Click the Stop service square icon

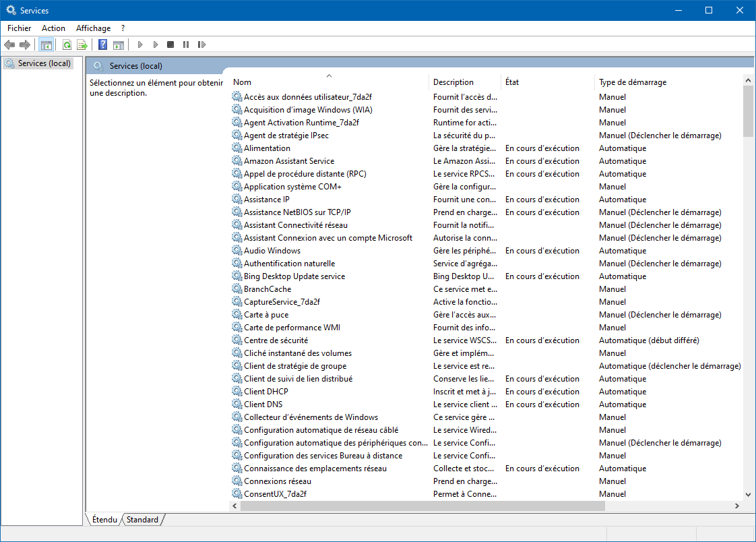click(170, 45)
